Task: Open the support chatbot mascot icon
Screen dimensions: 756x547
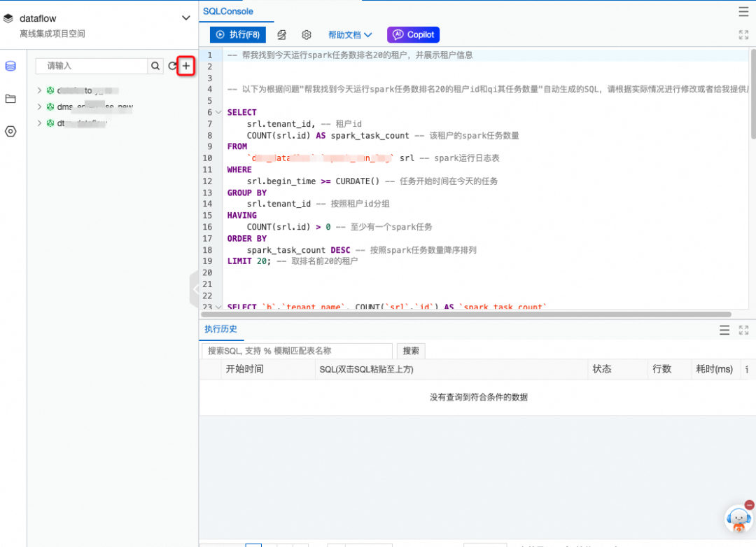Action: pyautogui.click(x=738, y=520)
